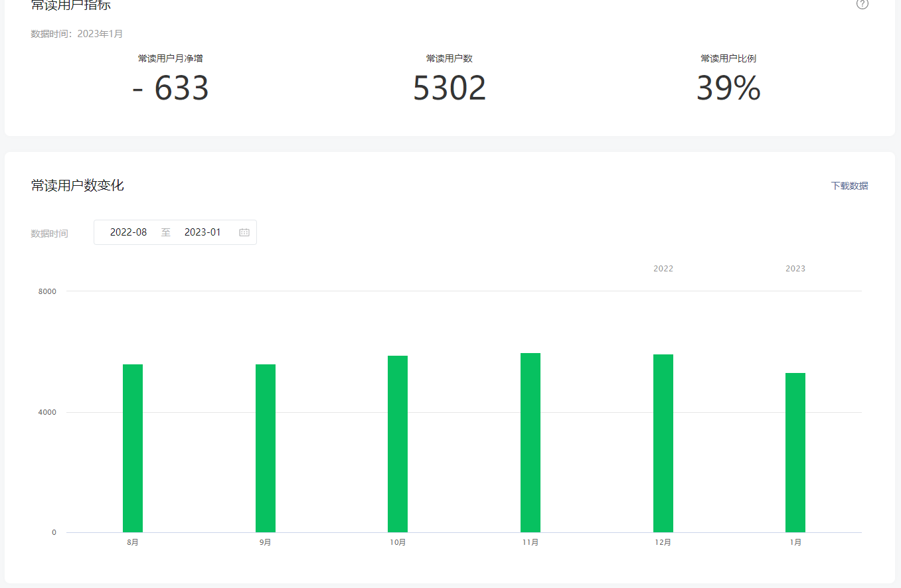Click the 常读用户数变化 chart heading
The image size is (901, 588).
point(78,185)
